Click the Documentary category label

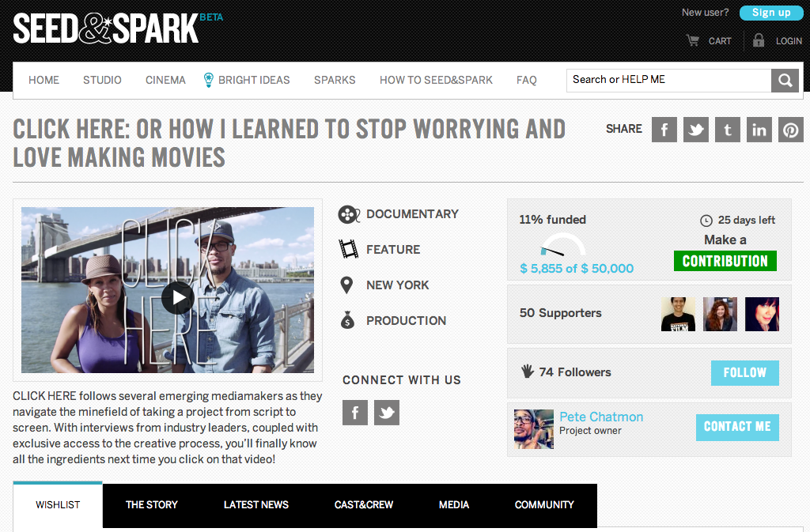pos(412,214)
